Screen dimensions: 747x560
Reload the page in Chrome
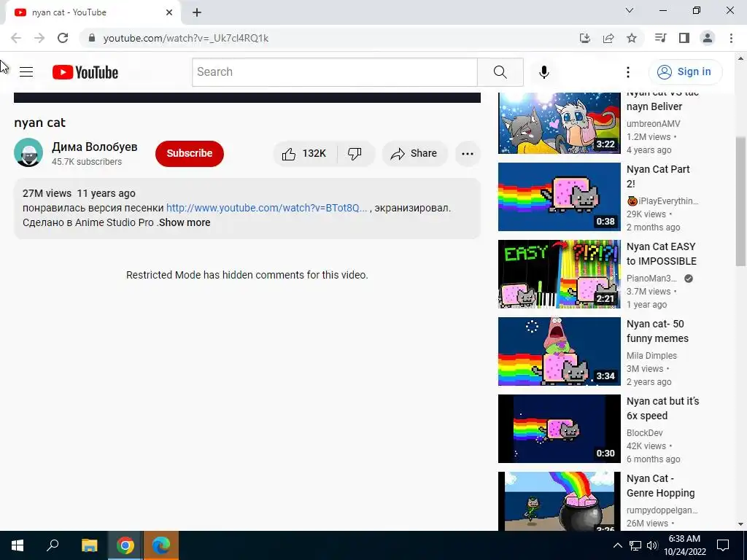click(63, 38)
